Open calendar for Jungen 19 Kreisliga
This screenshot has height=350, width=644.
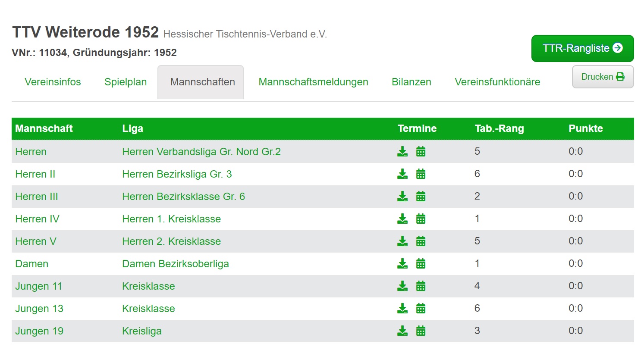pyautogui.click(x=421, y=331)
